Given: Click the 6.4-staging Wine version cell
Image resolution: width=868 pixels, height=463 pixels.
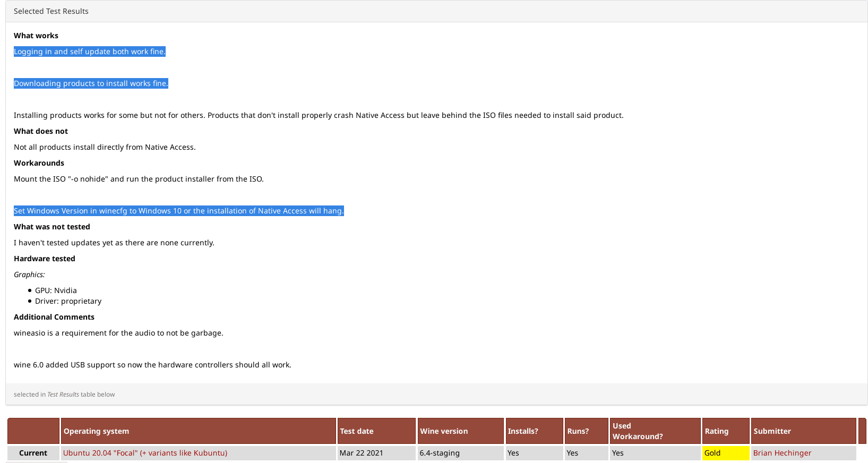Looking at the screenshot, I should pos(439,453).
